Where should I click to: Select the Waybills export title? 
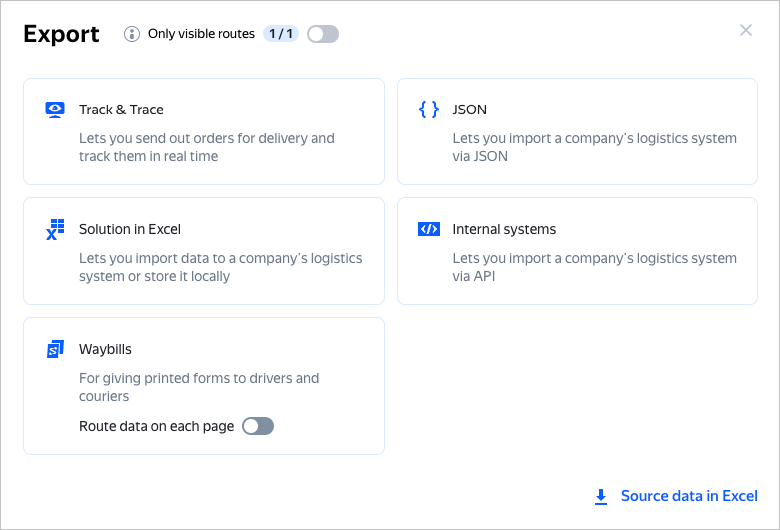[105, 349]
